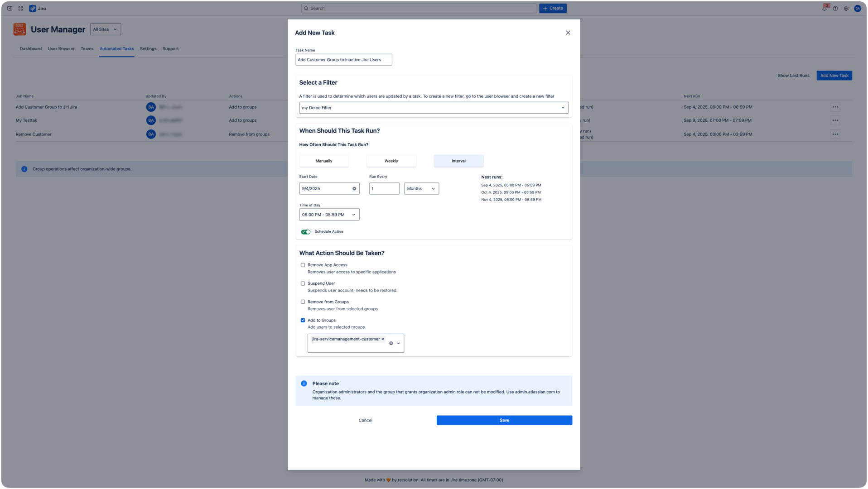This screenshot has width=868, height=489.
Task: Open the settings gear in top bar
Action: tap(846, 8)
